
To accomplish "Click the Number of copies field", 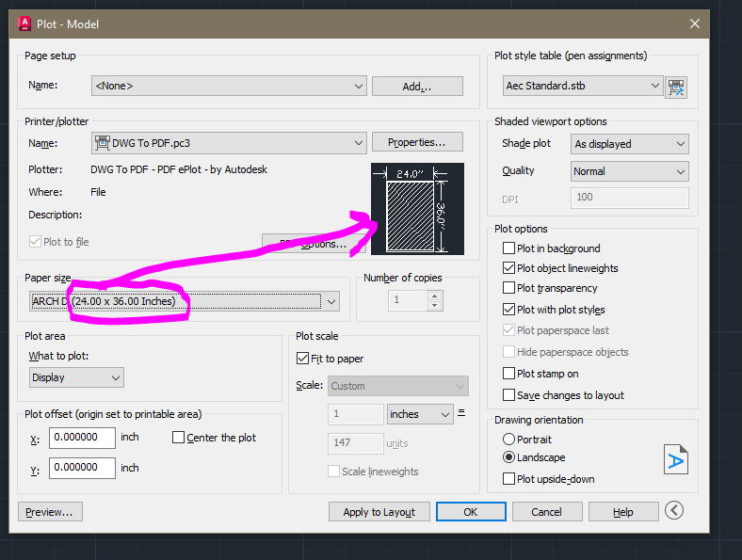I will (x=408, y=301).
